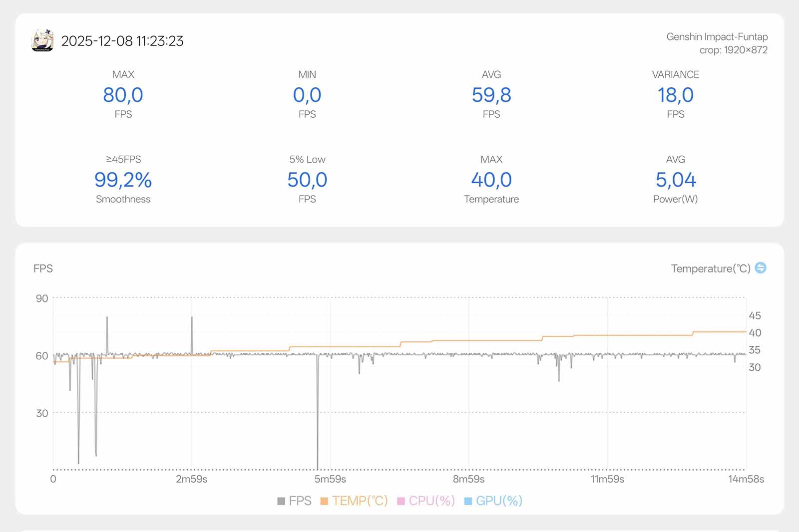The height and width of the screenshot is (532, 799).
Task: Open the VARIANCE 18,0 statistic
Action: pyautogui.click(x=675, y=95)
